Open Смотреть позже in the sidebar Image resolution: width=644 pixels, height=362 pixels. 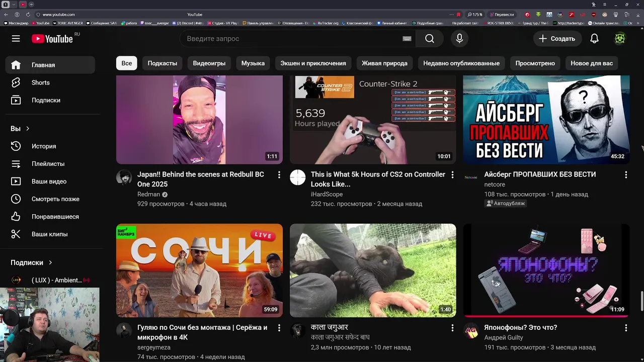[50, 199]
